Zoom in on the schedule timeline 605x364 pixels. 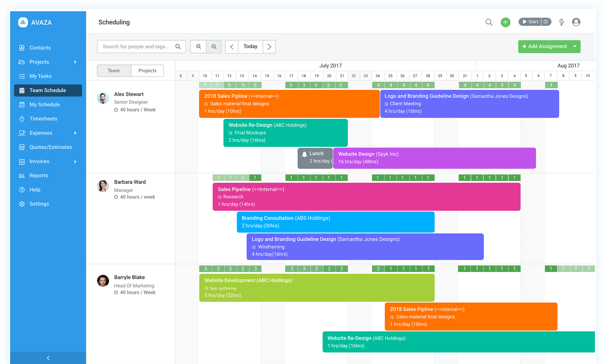tap(198, 47)
